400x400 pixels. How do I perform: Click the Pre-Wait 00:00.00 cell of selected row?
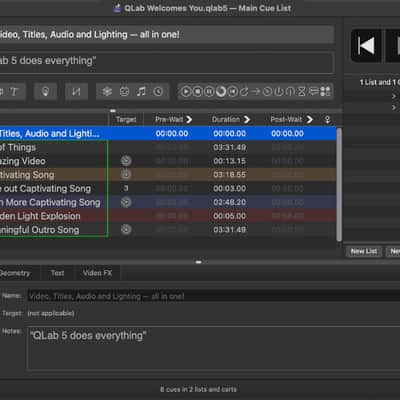(172, 133)
